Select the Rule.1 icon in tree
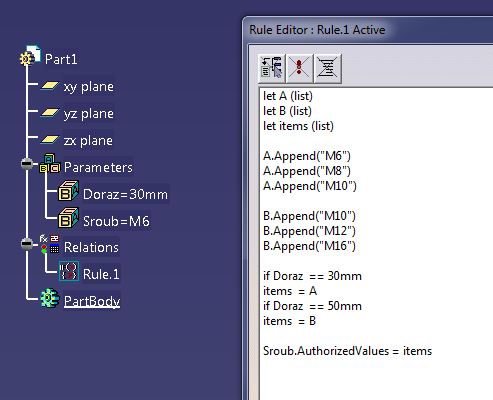 (x=69, y=271)
